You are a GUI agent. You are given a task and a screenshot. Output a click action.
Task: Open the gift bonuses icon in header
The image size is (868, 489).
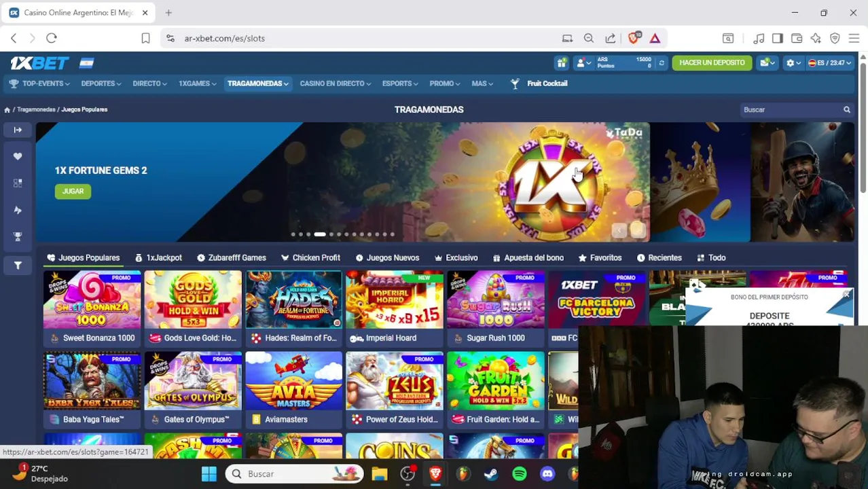(x=562, y=62)
